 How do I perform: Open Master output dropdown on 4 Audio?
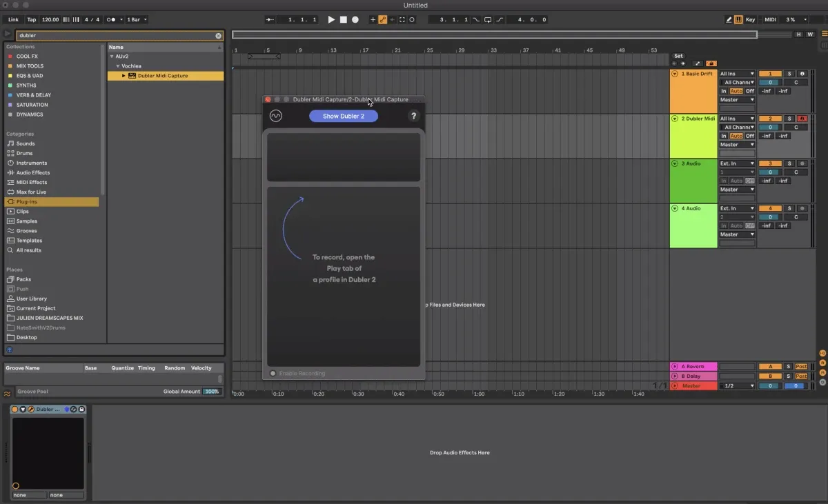pyautogui.click(x=737, y=234)
